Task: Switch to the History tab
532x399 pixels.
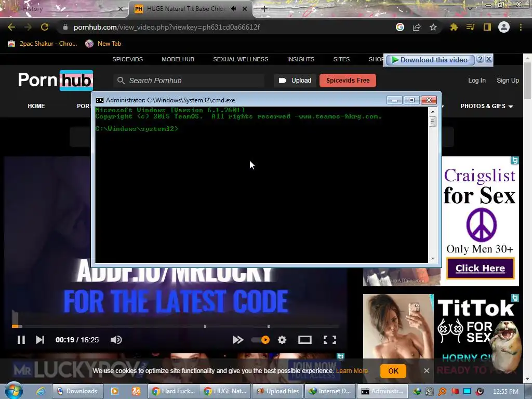Action: [x=64, y=9]
